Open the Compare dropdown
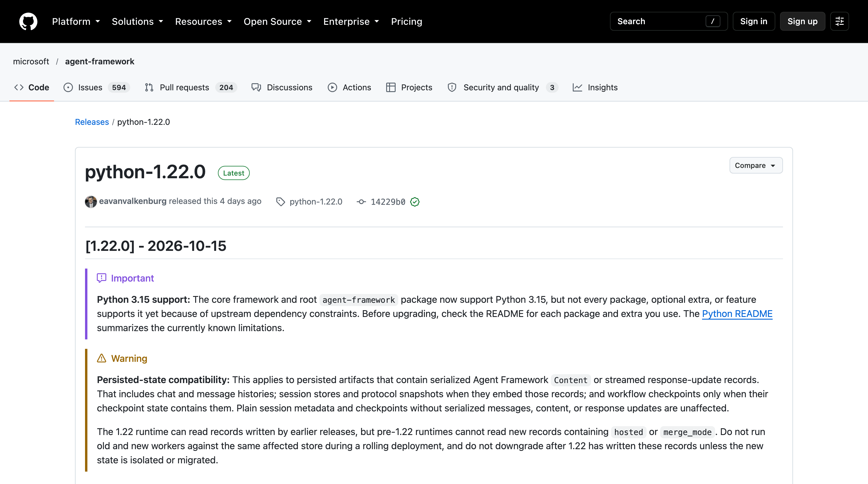Viewport: 868px width, 484px height. 756,165
